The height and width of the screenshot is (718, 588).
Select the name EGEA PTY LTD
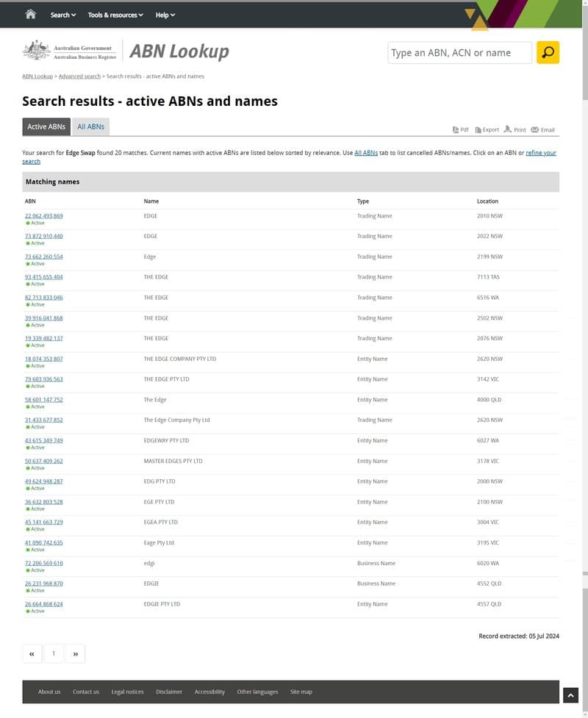[x=161, y=522]
